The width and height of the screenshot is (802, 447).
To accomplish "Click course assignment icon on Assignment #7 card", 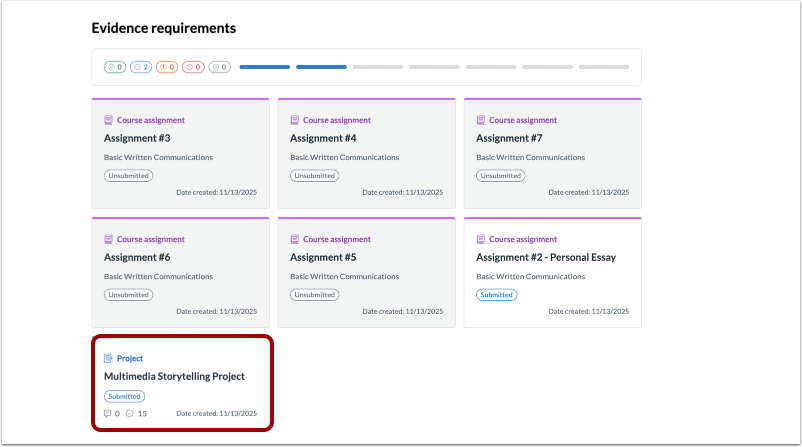I will 481,120.
